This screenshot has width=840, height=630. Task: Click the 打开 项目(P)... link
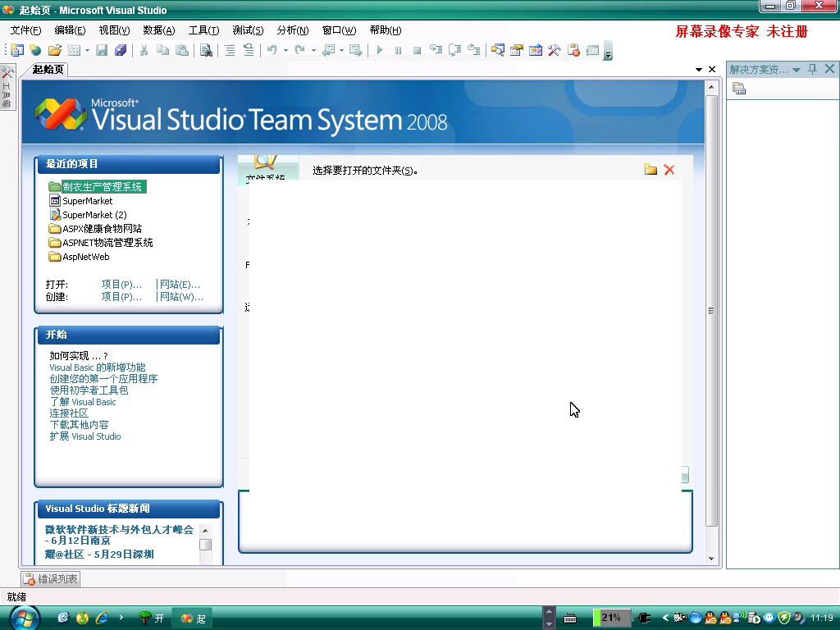coord(121,285)
